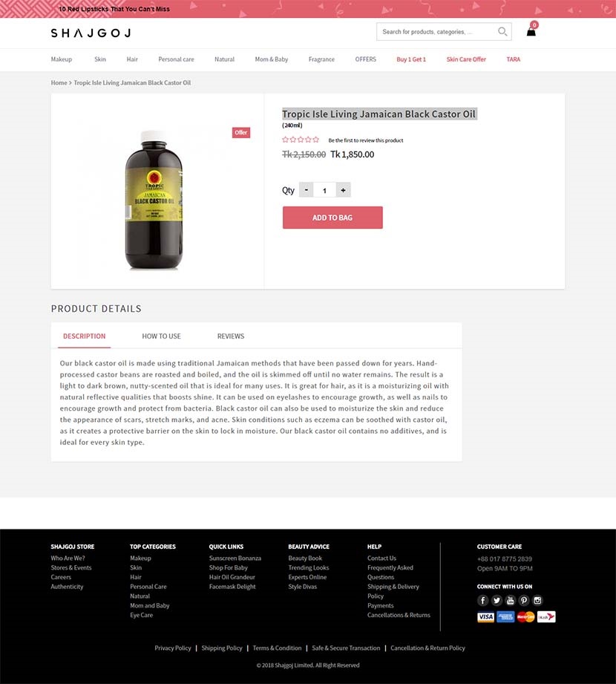This screenshot has width=616, height=684.
Task: Open the Buy 1 Get 1 menu
Action: [411, 59]
